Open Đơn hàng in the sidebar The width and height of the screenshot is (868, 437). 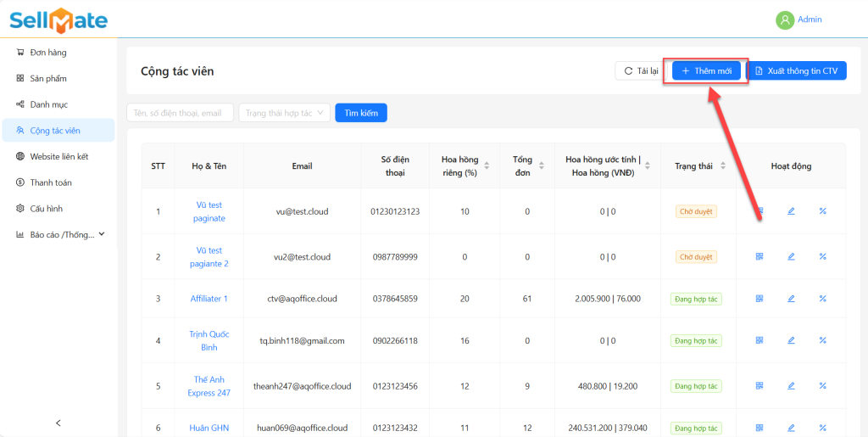pos(47,53)
